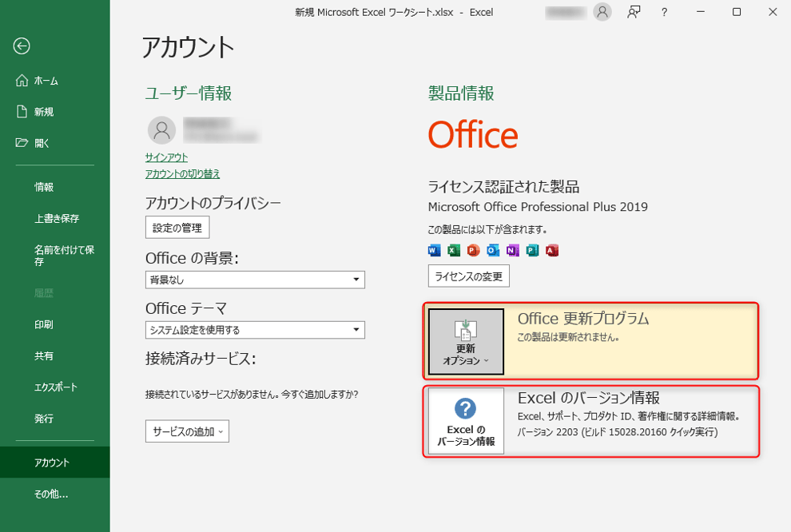Select 新規 in the sidebar

tap(54, 112)
